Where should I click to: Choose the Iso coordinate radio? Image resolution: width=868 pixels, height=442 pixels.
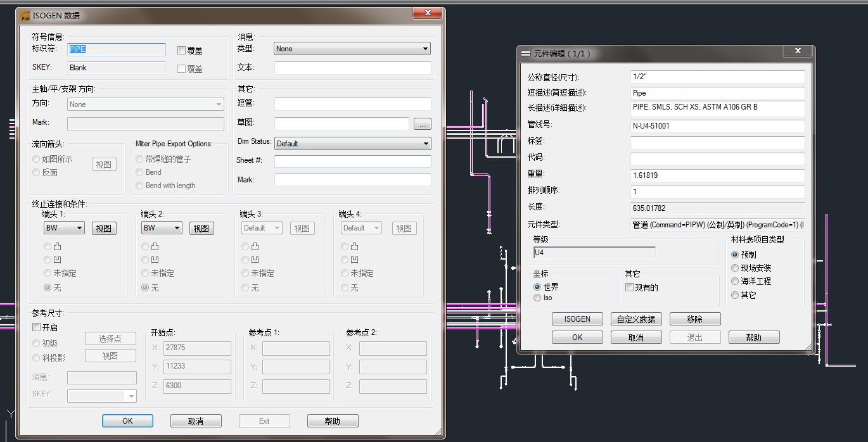coord(537,298)
